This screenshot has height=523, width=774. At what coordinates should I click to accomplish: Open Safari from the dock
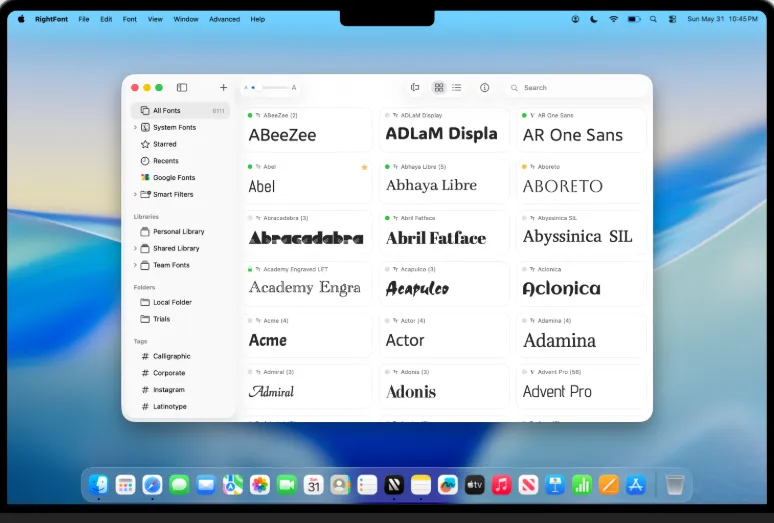click(x=152, y=485)
